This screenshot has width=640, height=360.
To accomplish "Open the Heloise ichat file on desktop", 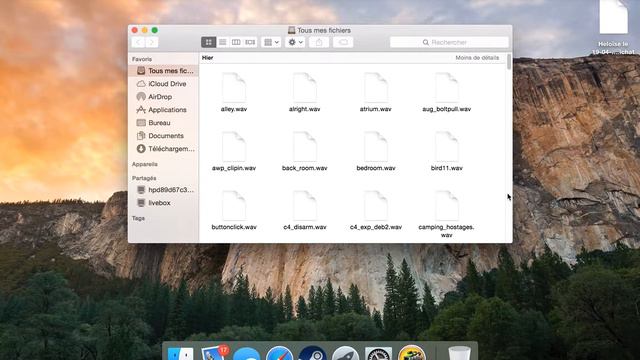I will pos(613,18).
